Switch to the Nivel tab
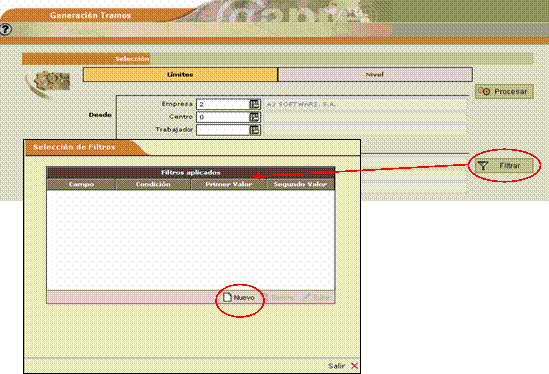549x374 pixels. tap(375, 74)
